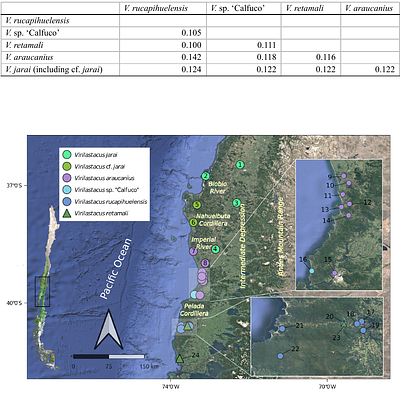400x393 pixels.
Task: Click the scale bar graphic
Action: (x=109, y=357)
